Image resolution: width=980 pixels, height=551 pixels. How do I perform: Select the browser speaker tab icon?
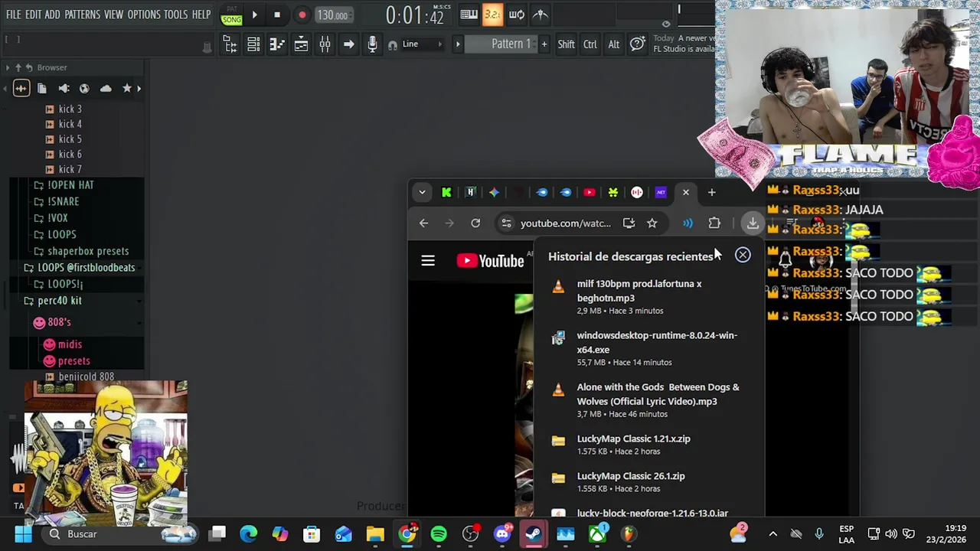[x=64, y=89]
